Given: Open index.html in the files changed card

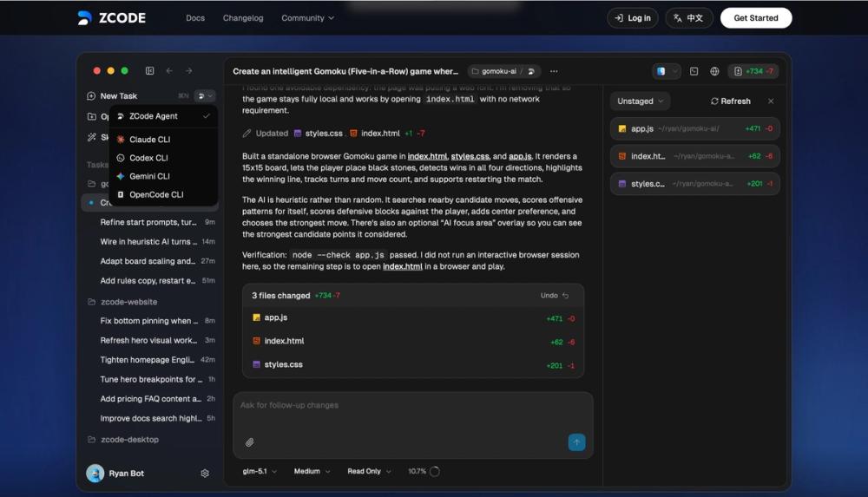Looking at the screenshot, I should (413, 341).
